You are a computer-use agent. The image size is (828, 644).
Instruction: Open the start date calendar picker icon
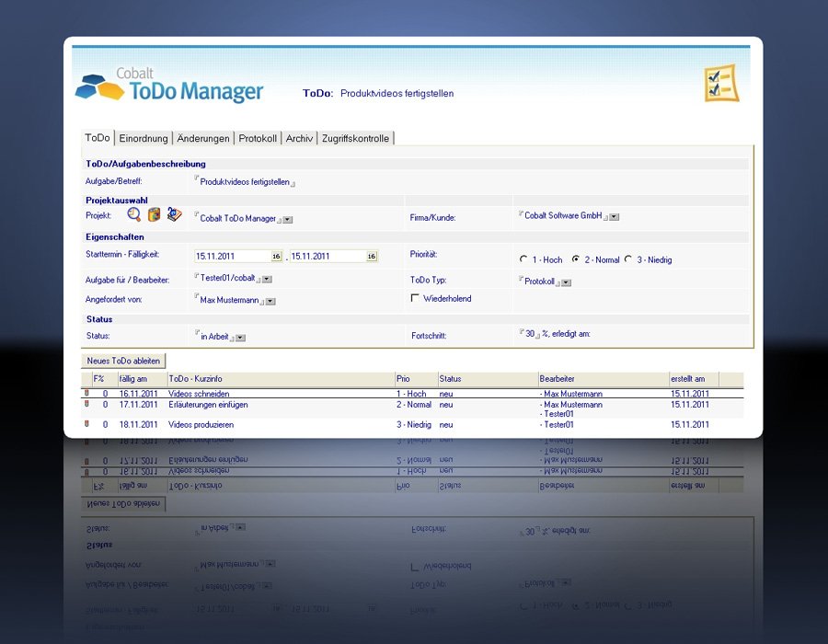(277, 256)
